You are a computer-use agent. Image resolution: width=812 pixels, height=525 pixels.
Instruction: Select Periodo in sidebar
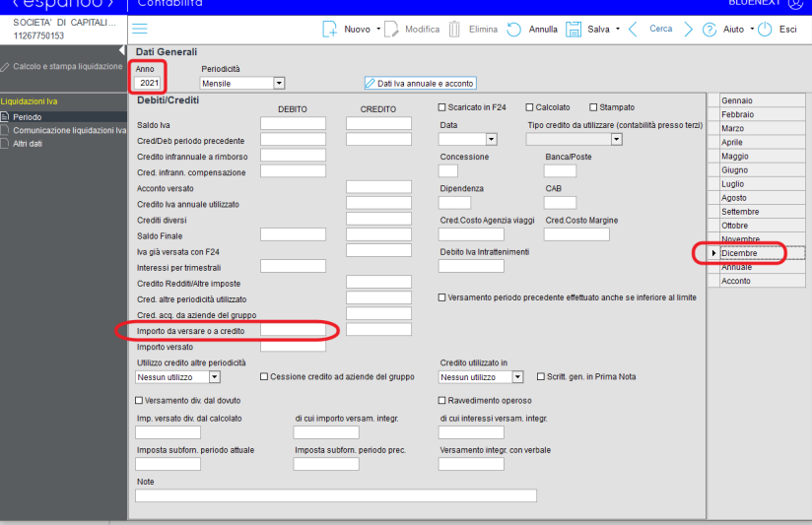point(27,117)
